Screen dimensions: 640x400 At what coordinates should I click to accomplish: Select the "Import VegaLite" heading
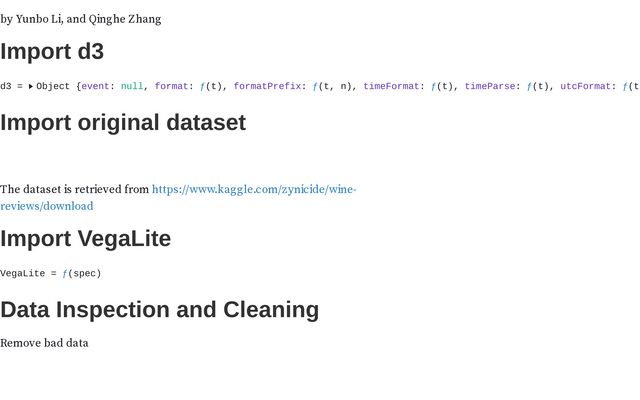tap(86, 239)
